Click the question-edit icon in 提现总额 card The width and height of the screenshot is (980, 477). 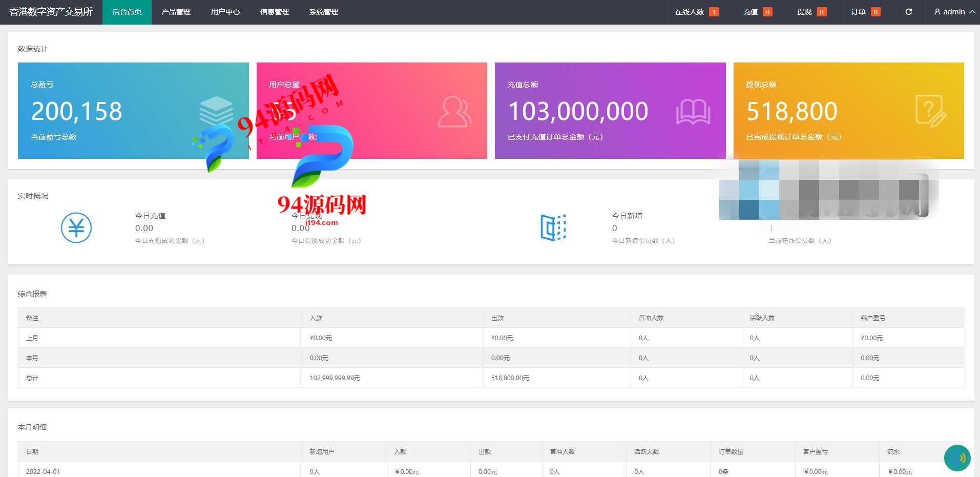point(931,111)
